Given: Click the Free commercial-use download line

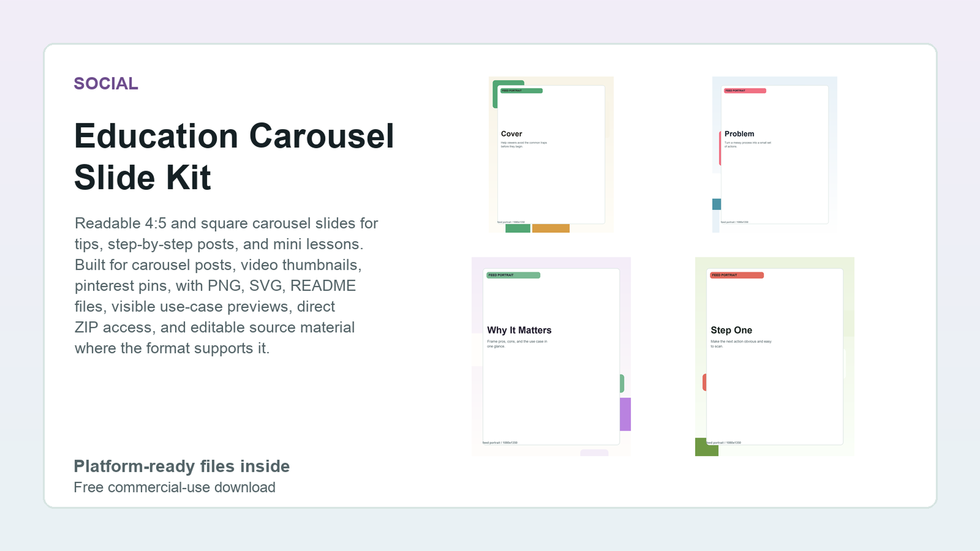Looking at the screenshot, I should 175,488.
